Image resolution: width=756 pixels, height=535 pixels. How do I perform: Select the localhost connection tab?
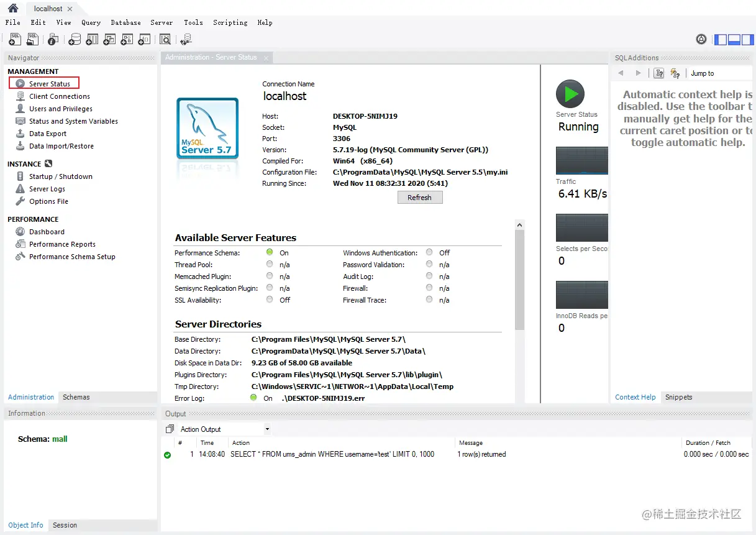48,9
